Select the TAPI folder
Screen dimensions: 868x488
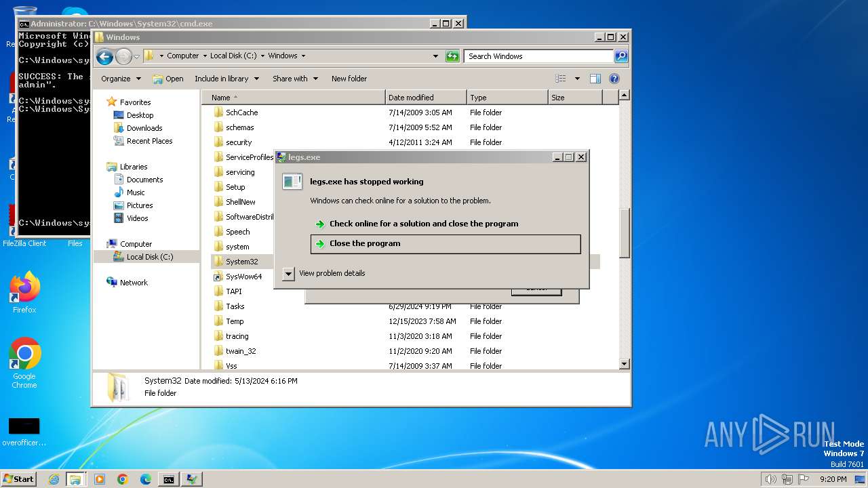coord(233,291)
